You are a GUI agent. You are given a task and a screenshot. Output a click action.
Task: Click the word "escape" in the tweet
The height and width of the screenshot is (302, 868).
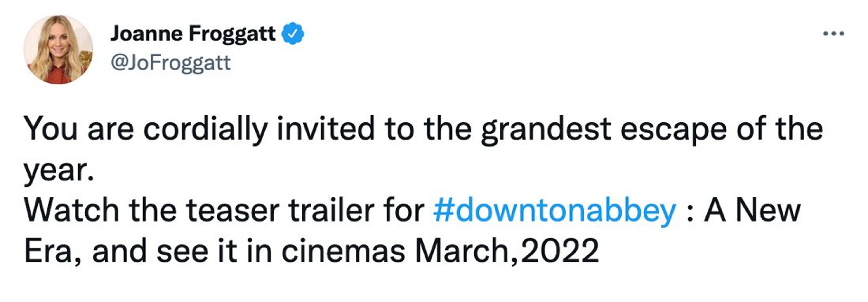click(673, 129)
